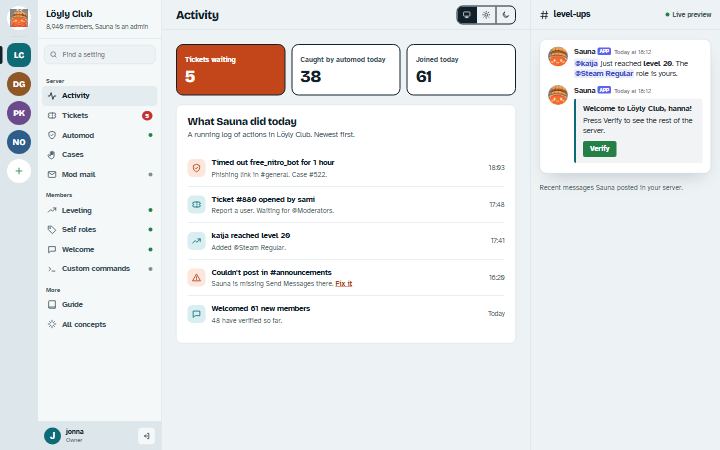Click the @kaija mention in preview
The height and width of the screenshot is (450, 720).
tap(586, 63)
